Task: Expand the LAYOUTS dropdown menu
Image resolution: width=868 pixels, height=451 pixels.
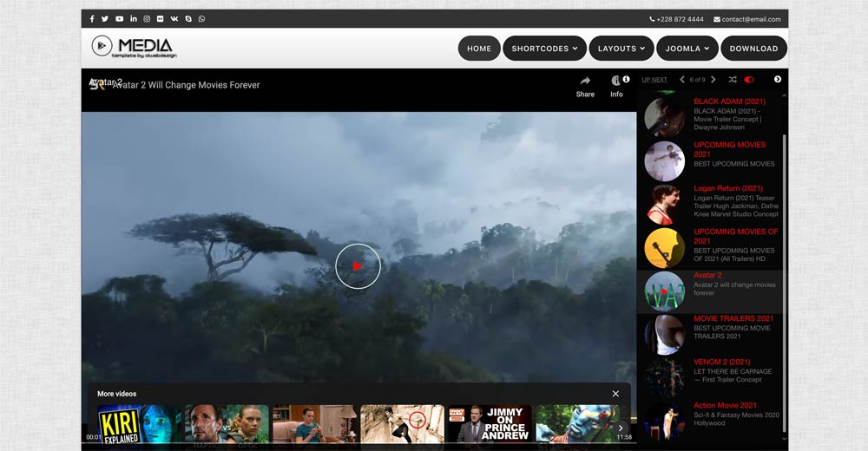Action: [x=621, y=49]
